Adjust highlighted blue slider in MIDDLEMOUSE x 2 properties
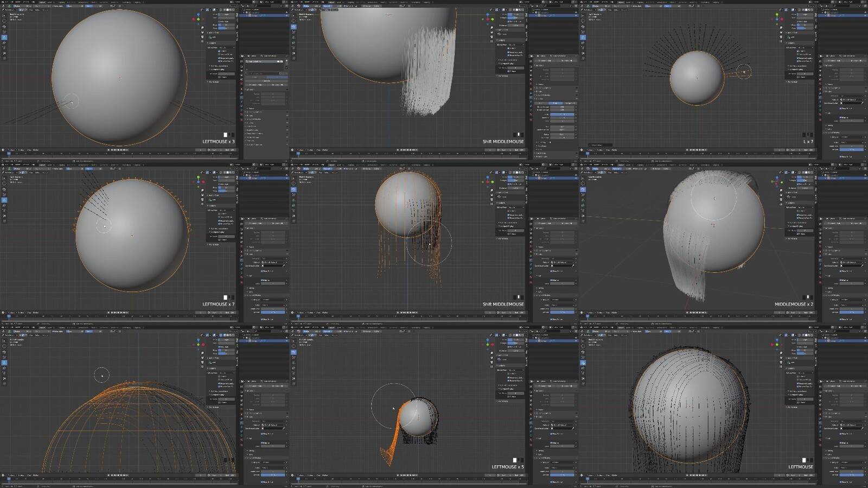The image size is (868, 488). 852,312
